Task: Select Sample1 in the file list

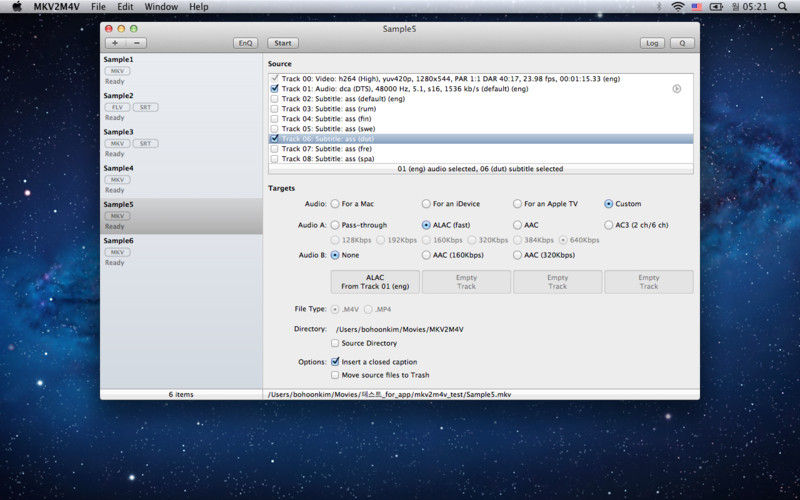Action: tap(181, 70)
